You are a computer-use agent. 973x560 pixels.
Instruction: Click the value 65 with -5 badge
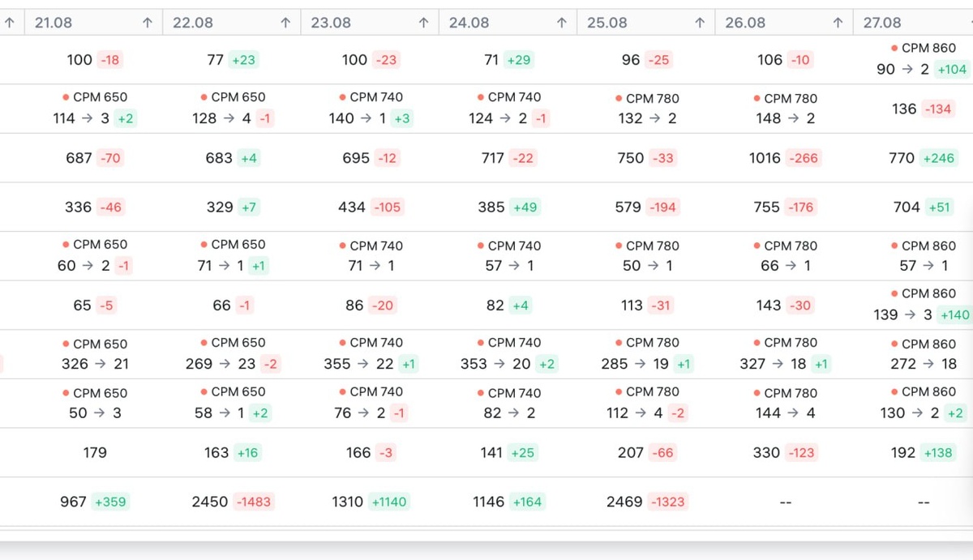tap(82, 306)
